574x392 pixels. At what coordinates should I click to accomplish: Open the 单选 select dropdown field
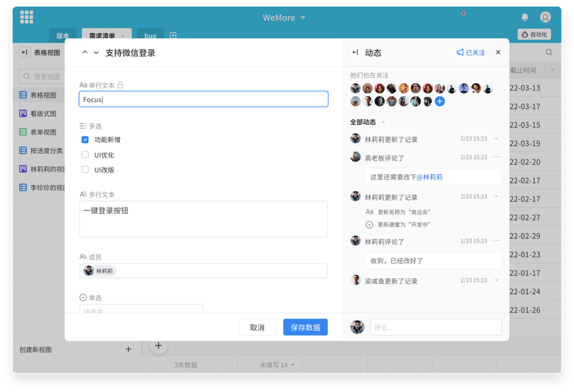[x=141, y=309]
